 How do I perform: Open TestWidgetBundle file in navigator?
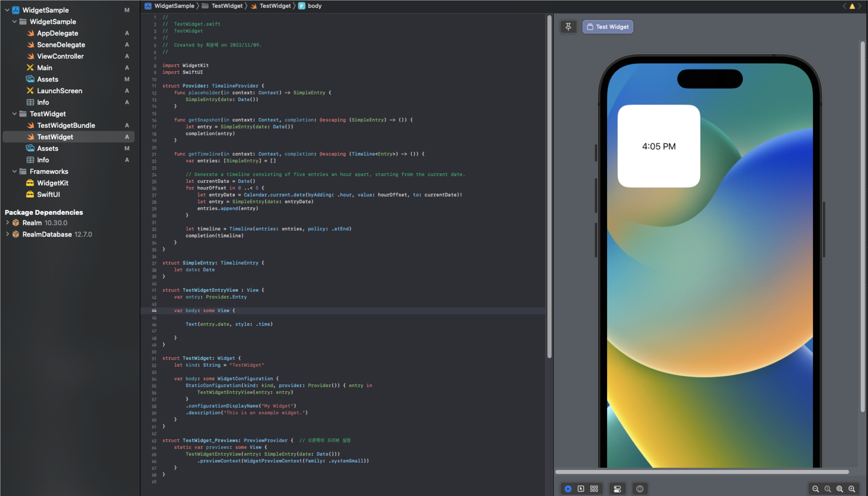pyautogui.click(x=66, y=125)
